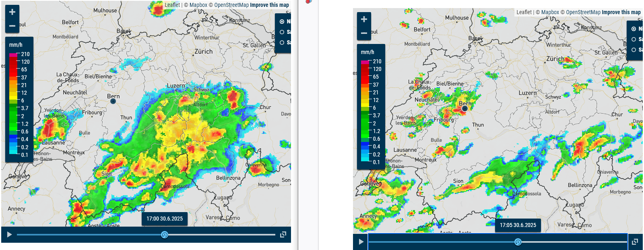The image size is (644, 250).
Task: Click the 'mm/h' legend title on the 17:05 map
Action: point(367,52)
